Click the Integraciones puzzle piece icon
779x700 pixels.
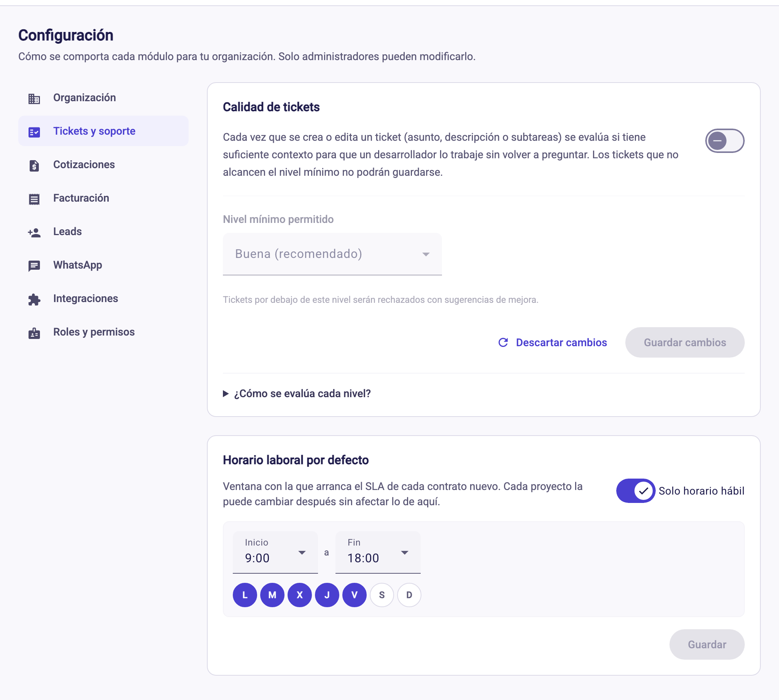pos(34,299)
